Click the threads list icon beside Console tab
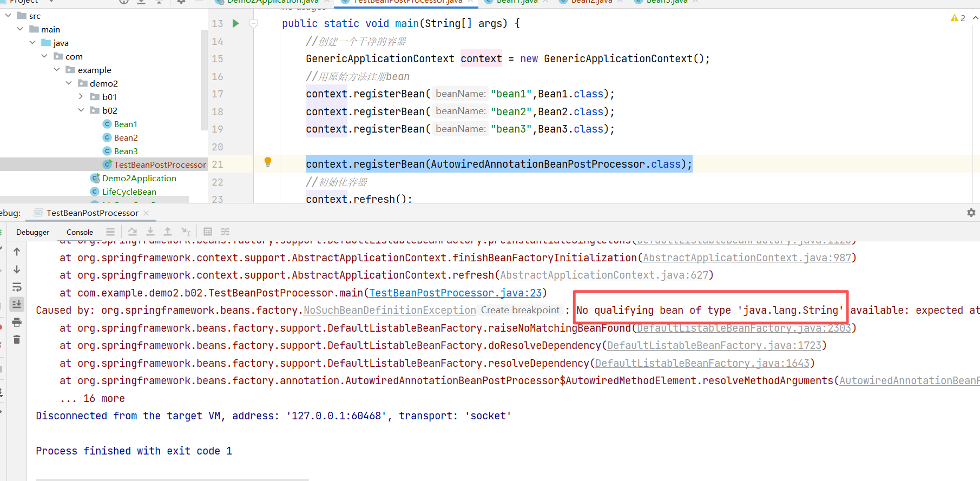The image size is (980, 481). click(110, 232)
